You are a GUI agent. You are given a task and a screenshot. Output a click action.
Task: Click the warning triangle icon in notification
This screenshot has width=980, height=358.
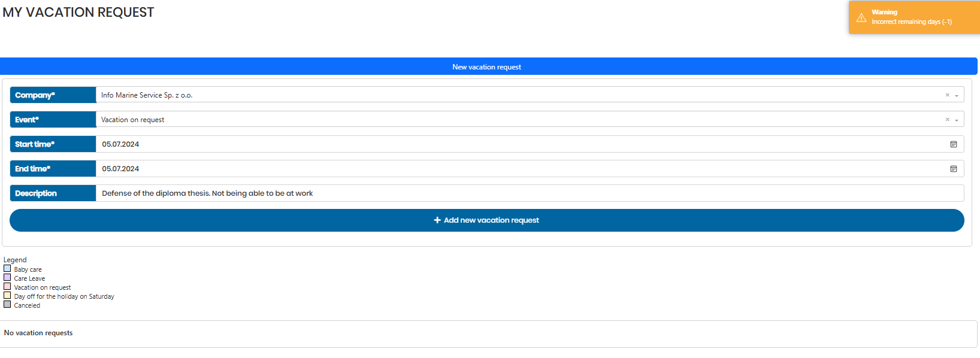point(861,17)
